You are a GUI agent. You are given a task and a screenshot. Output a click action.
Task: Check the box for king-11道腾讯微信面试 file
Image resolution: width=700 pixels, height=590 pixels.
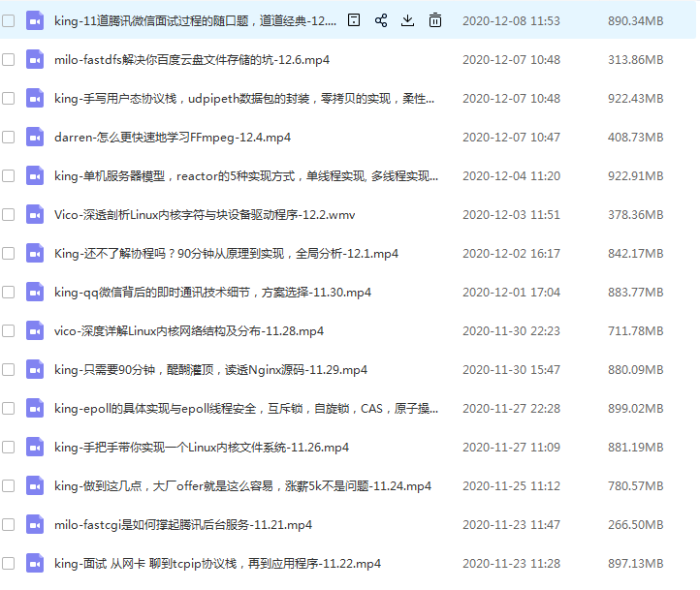point(8,20)
